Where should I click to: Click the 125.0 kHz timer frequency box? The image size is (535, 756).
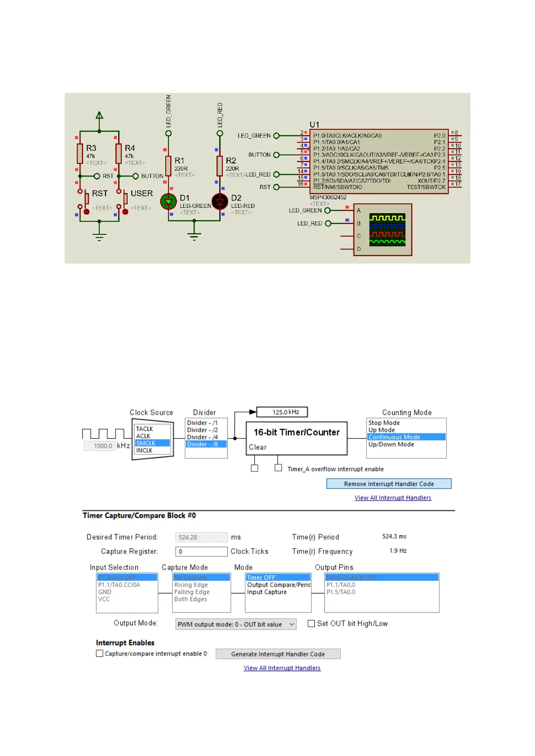coord(282,412)
